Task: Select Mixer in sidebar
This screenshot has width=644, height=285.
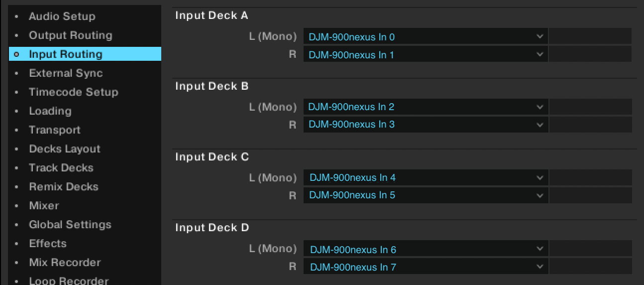Action: (x=44, y=206)
